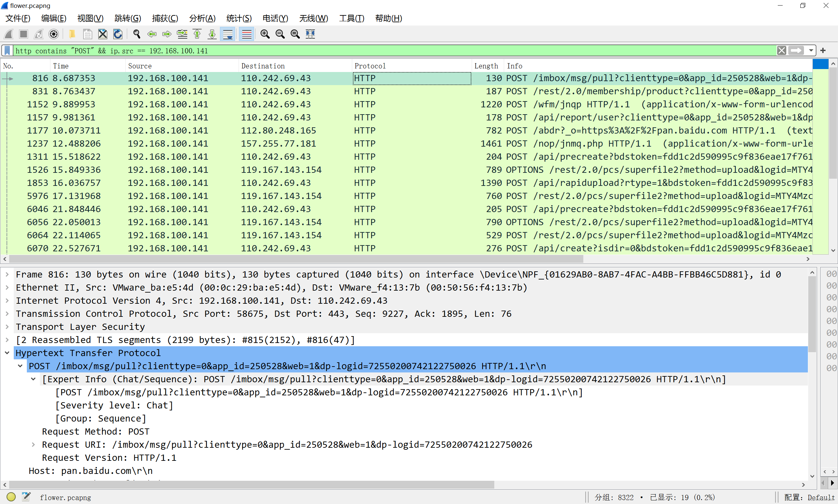This screenshot has height=504, width=838.
Task: Start capturing packets with the shark fin icon
Action: pyautogui.click(x=9, y=34)
